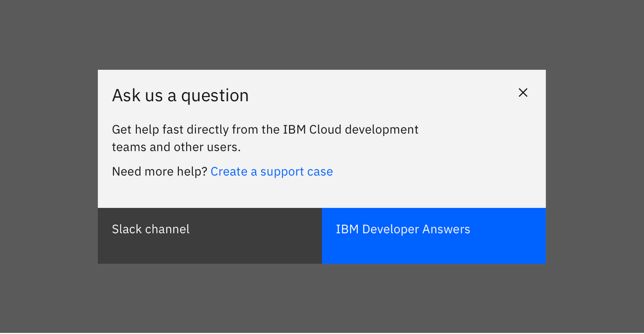The width and height of the screenshot is (644, 334).
Task: Select the Slack channel button
Action: [x=210, y=236]
